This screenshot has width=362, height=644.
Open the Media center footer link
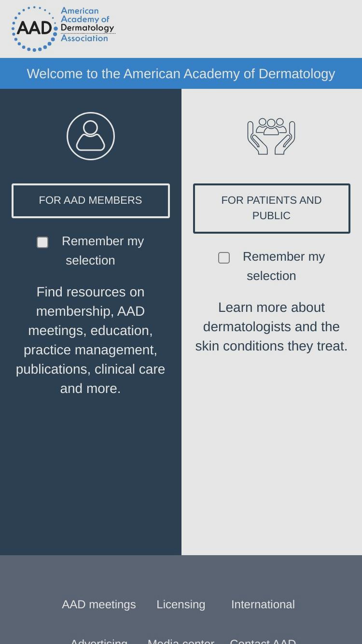tap(181, 640)
